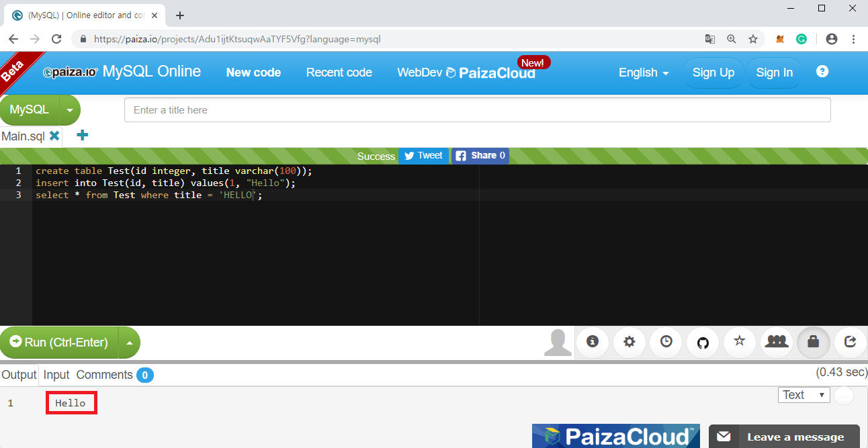Expand the MySQL language dropdown arrow
This screenshot has height=448, width=868.
point(70,110)
